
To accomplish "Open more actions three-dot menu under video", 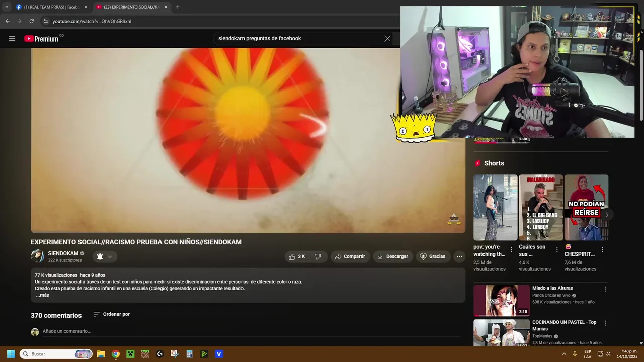I will click(459, 256).
